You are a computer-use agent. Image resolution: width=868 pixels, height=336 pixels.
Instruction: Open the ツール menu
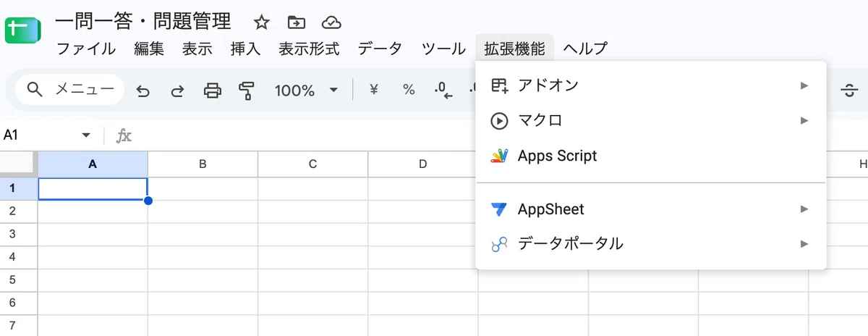click(x=443, y=49)
